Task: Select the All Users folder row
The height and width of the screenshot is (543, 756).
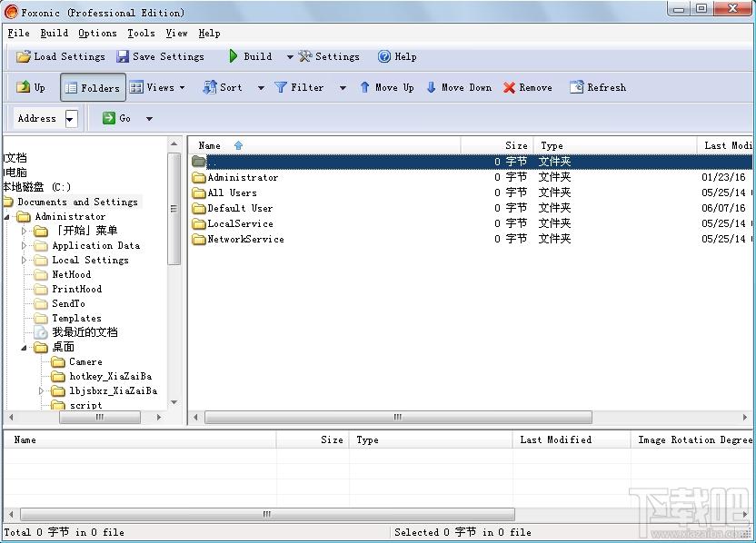Action: 470,193
